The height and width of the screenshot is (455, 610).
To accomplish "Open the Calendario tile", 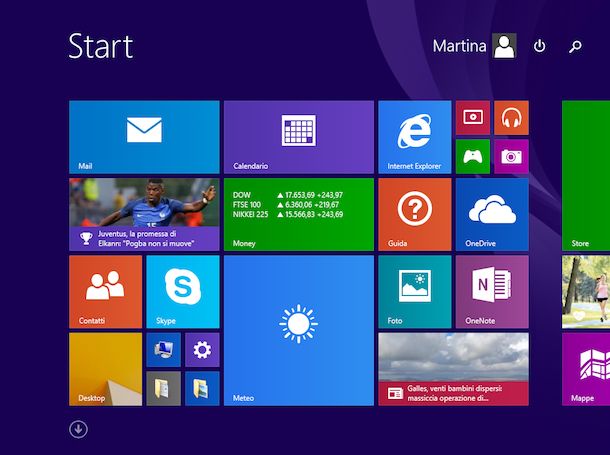I will coord(299,137).
